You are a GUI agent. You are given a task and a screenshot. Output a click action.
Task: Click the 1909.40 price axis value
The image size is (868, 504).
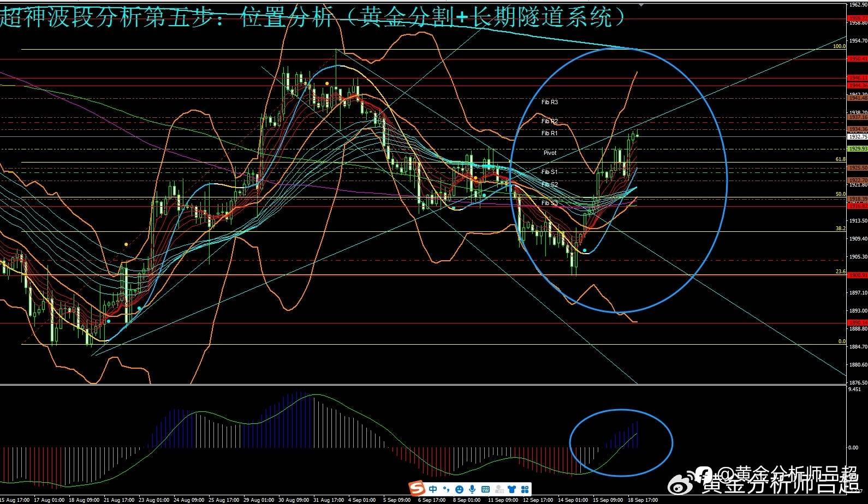859,239
